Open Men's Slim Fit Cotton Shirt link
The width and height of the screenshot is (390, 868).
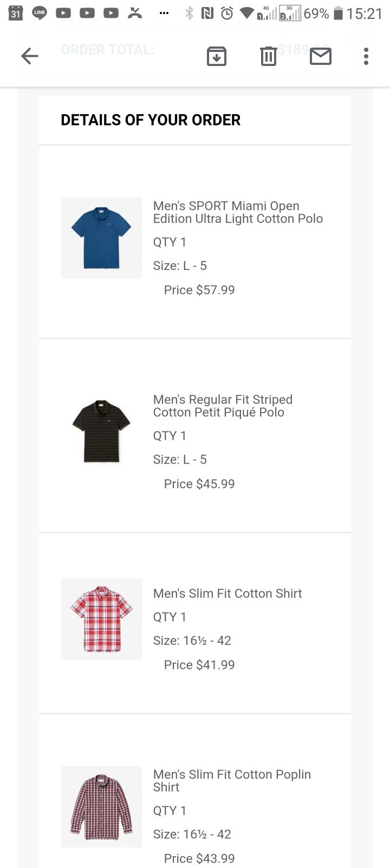(227, 594)
